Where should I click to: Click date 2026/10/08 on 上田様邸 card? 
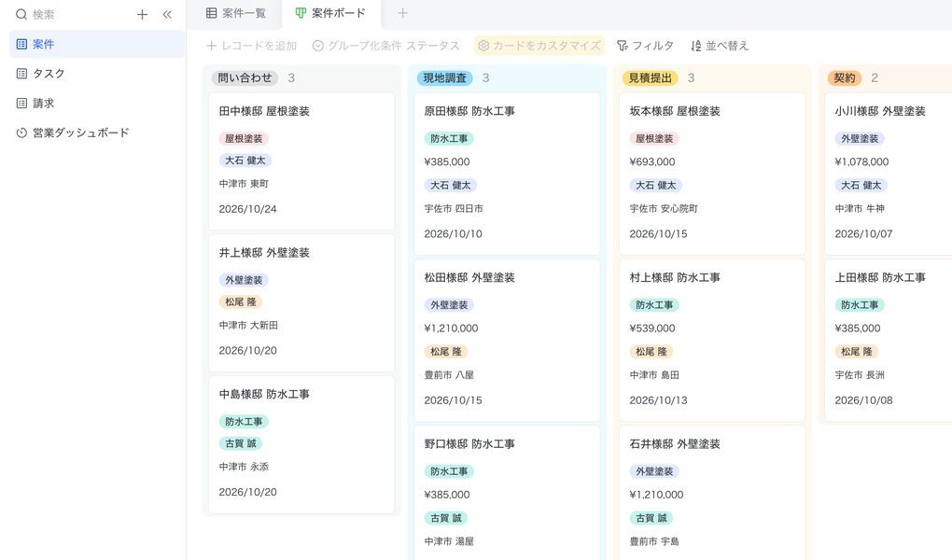point(863,400)
